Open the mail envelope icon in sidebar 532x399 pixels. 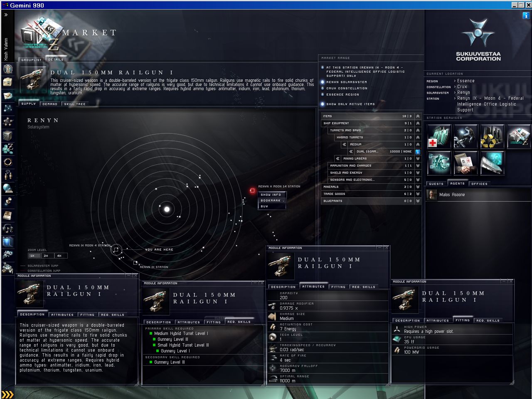(x=7, y=96)
